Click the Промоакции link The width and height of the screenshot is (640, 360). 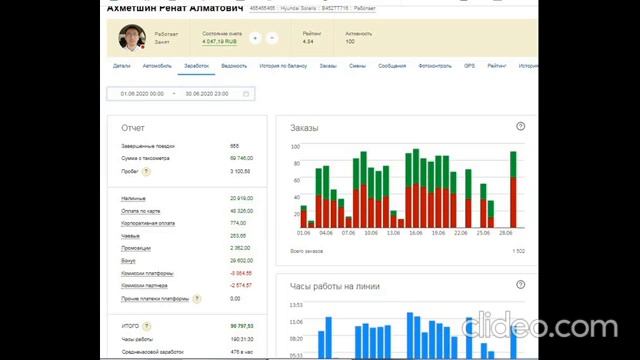click(x=136, y=249)
